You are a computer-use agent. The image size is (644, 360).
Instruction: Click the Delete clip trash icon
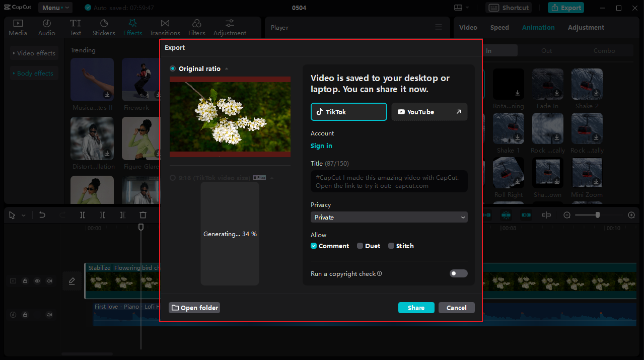(x=143, y=215)
